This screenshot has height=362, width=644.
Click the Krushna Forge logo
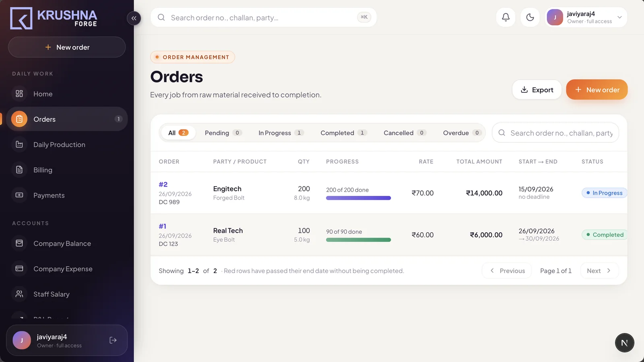pos(54,18)
